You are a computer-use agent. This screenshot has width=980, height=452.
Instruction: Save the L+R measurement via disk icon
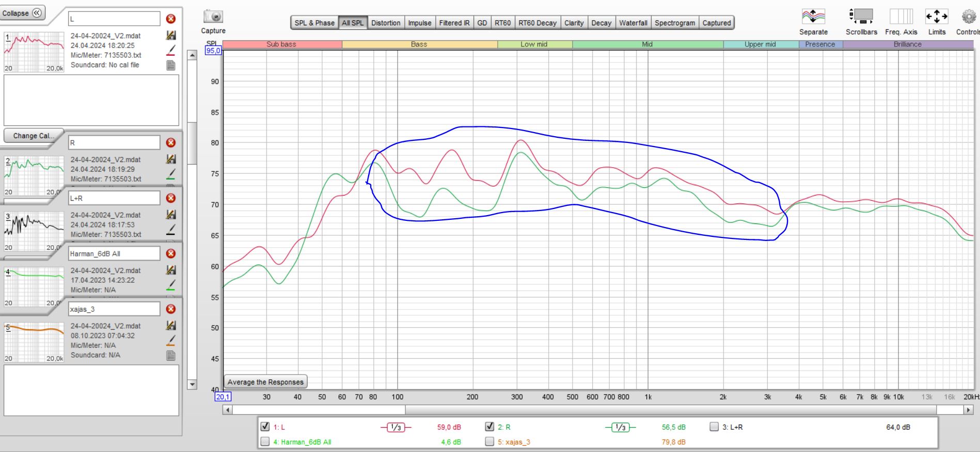(171, 215)
